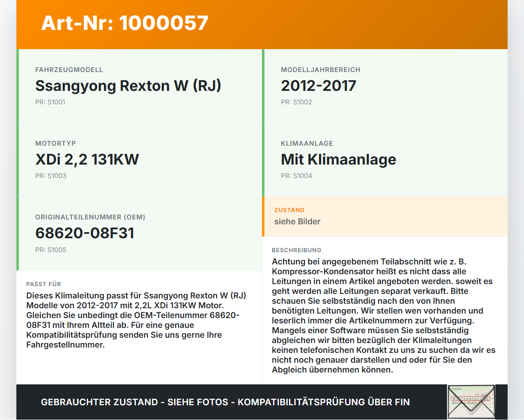
Task: Click the envelope VIN image thumbnail
Action: tap(471, 402)
